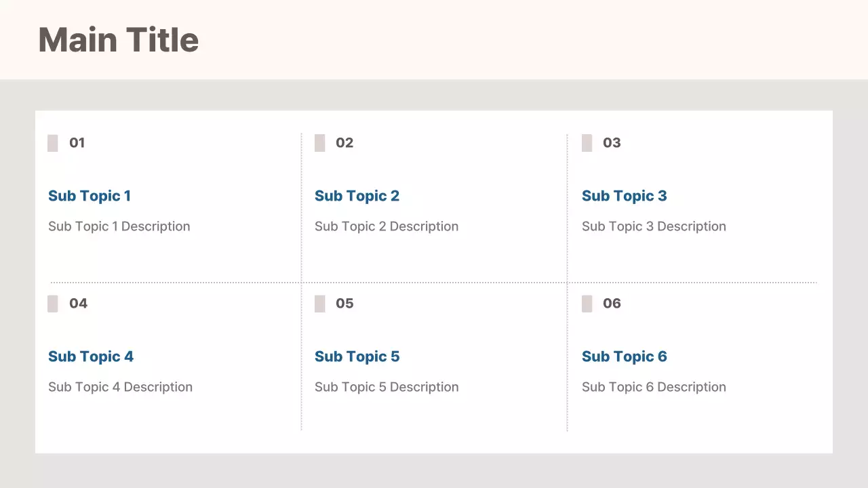Image resolution: width=868 pixels, height=488 pixels.
Task: Click the number 02 label
Action: click(x=344, y=143)
